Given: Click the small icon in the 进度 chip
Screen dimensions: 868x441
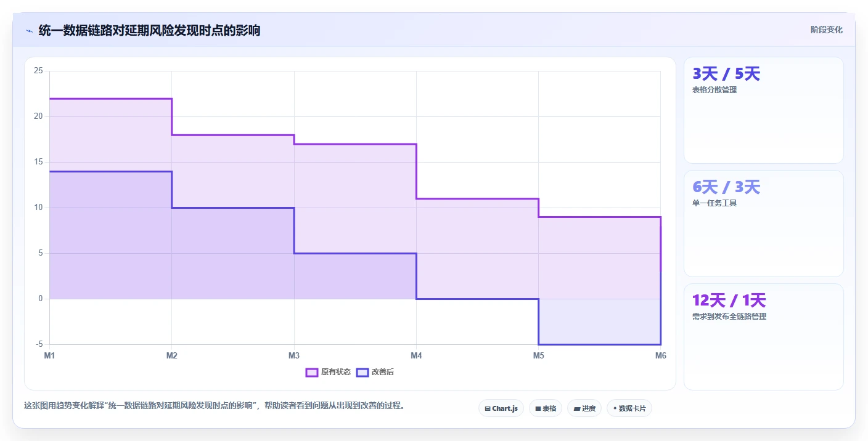Looking at the screenshot, I should tap(576, 408).
